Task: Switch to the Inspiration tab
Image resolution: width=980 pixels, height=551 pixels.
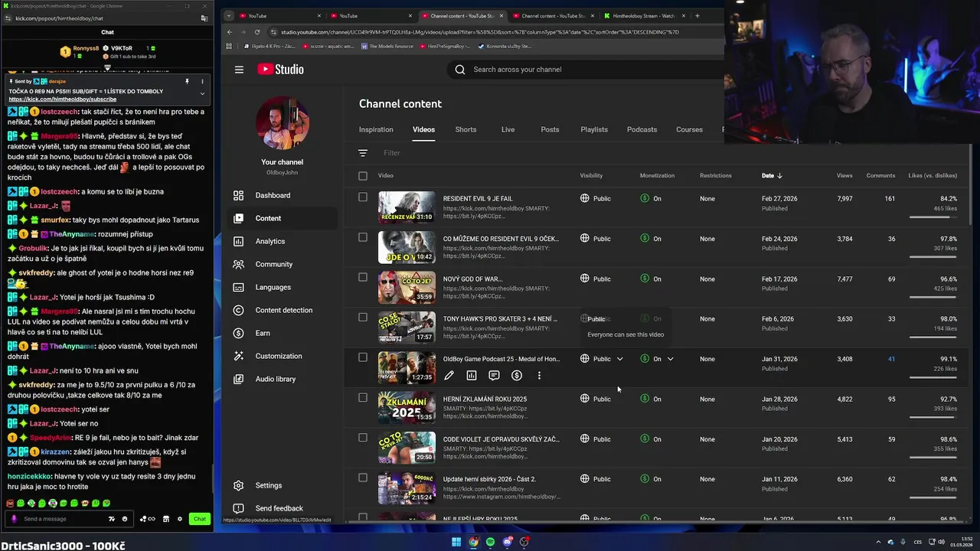Action: coord(376,129)
